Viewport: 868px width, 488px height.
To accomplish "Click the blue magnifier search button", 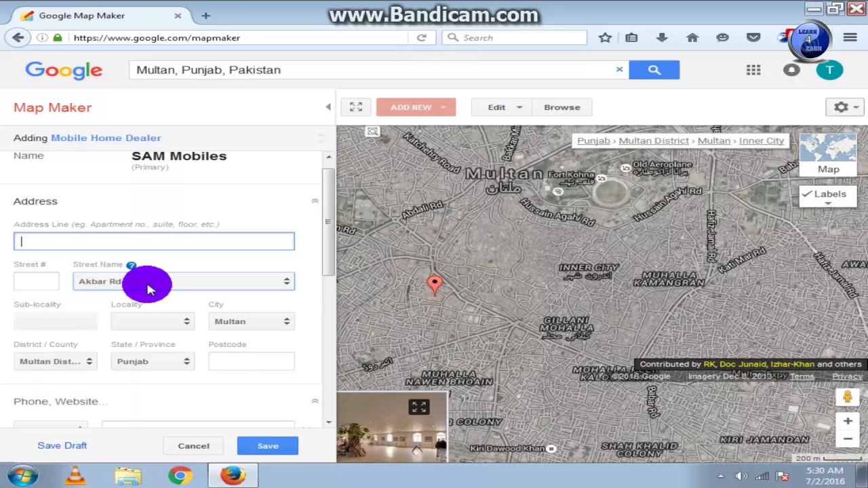I will pyautogui.click(x=654, y=70).
